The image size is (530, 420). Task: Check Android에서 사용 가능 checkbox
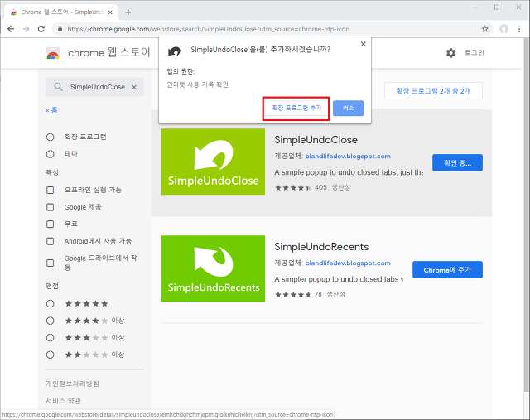pyautogui.click(x=50, y=241)
